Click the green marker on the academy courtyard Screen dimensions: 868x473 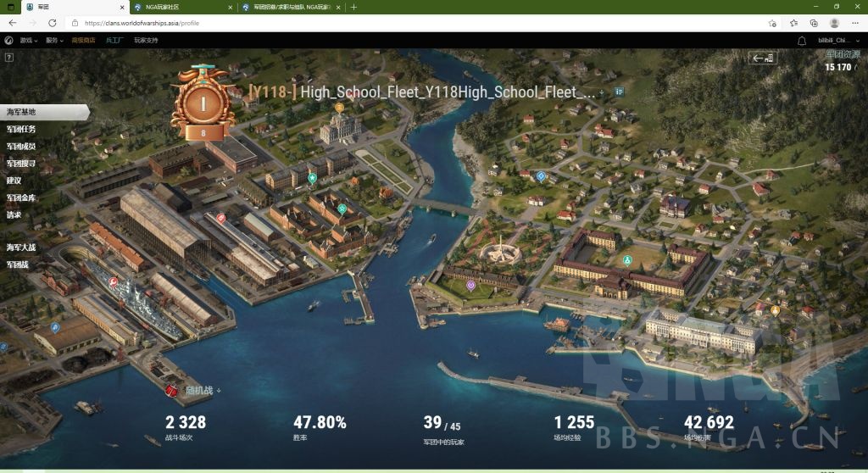627,259
